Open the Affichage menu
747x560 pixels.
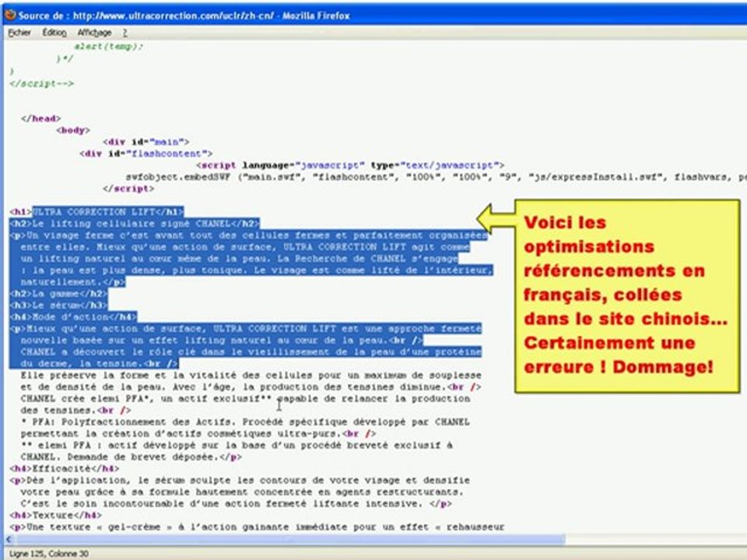94,33
